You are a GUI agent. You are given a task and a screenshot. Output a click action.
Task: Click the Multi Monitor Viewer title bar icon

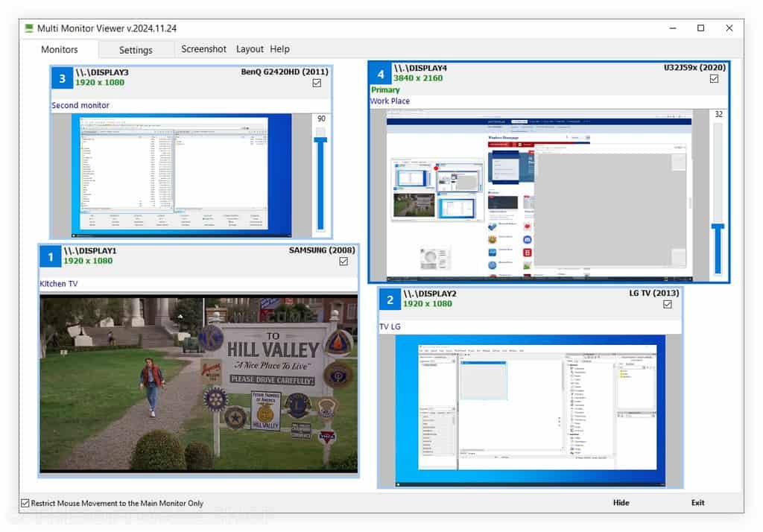coord(28,28)
